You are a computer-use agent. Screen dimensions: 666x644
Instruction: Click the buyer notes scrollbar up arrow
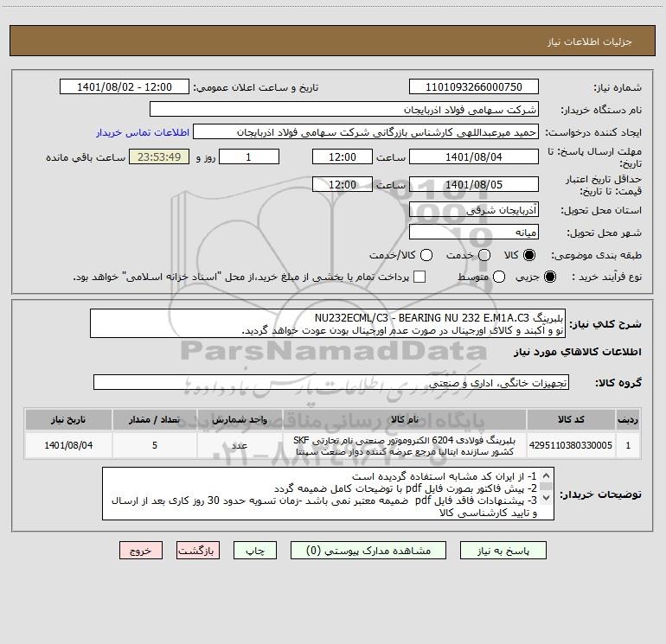[x=547, y=475]
